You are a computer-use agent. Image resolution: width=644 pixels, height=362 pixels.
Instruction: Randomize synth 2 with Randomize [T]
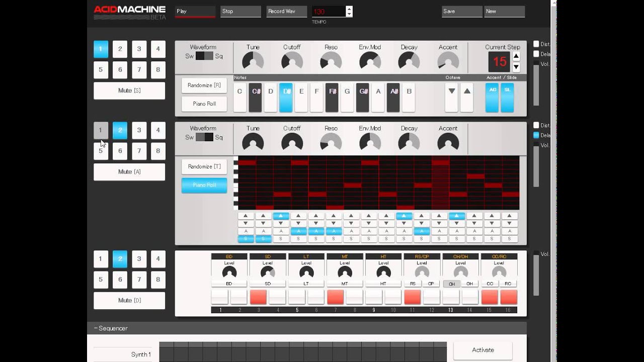(x=204, y=166)
